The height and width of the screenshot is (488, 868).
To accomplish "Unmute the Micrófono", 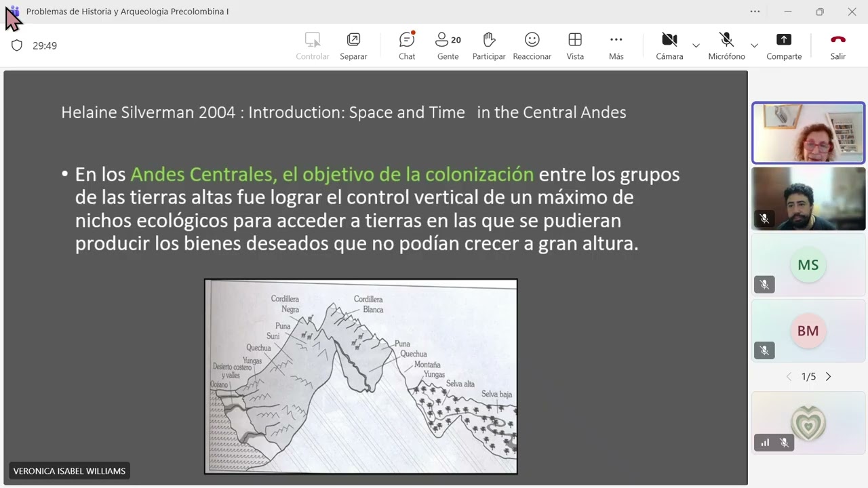I will click(x=726, y=46).
